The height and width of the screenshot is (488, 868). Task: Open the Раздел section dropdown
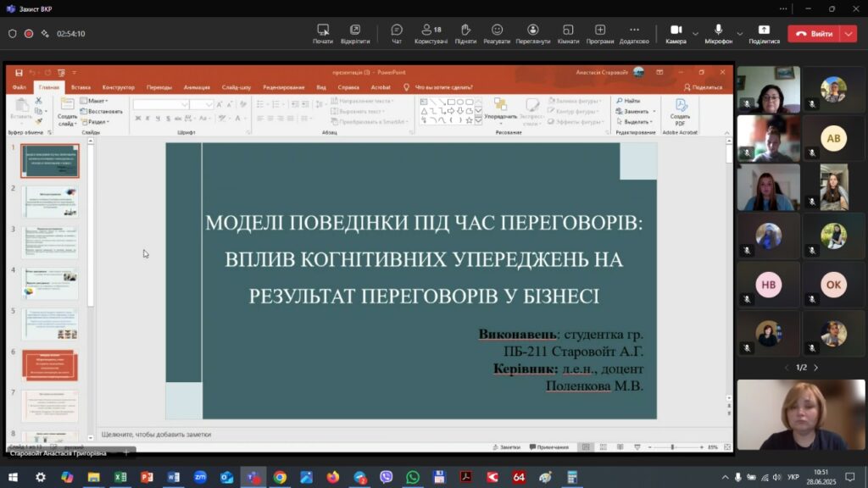tap(95, 122)
